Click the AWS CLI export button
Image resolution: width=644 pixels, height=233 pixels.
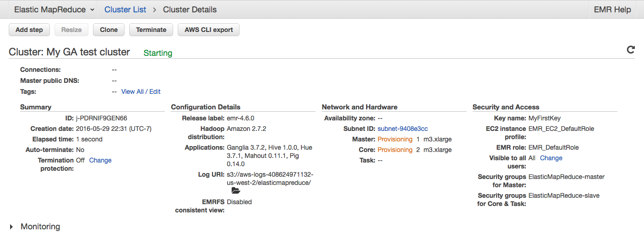[208, 30]
